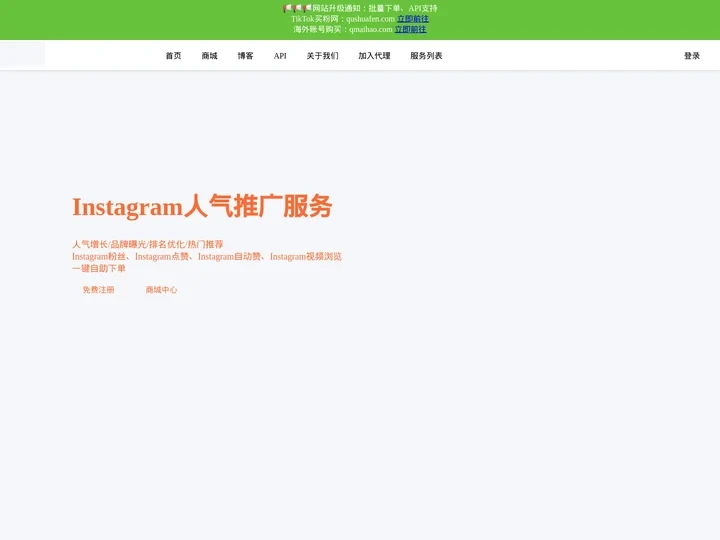Click the Instagram人气推广服务 heading
Screen dimensions: 720x540
[202, 206]
